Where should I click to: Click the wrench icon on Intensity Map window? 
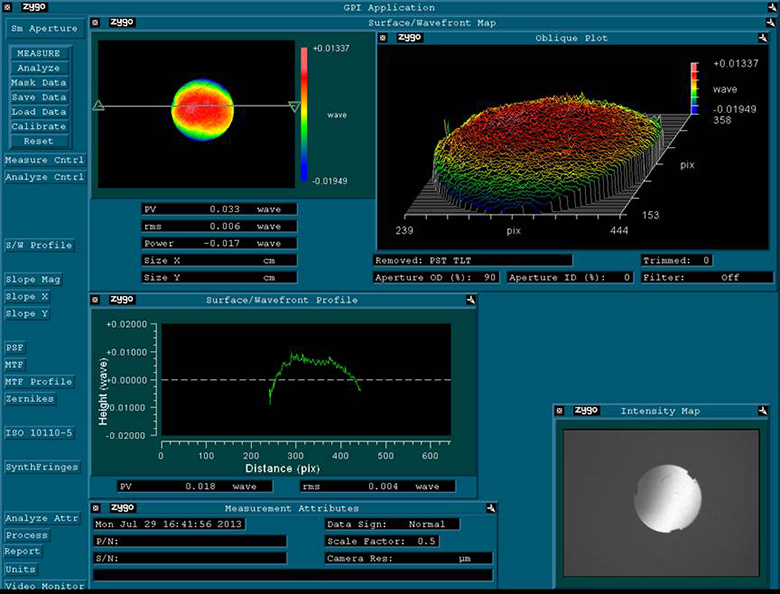coord(763,411)
